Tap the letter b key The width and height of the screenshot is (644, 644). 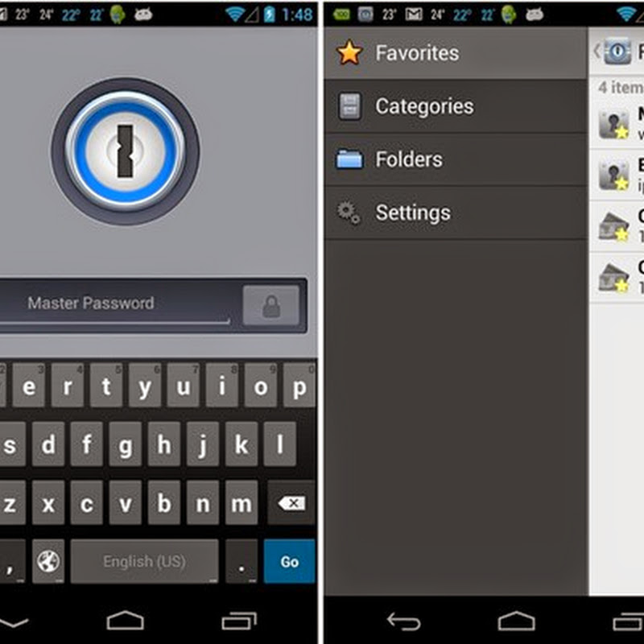point(164,502)
